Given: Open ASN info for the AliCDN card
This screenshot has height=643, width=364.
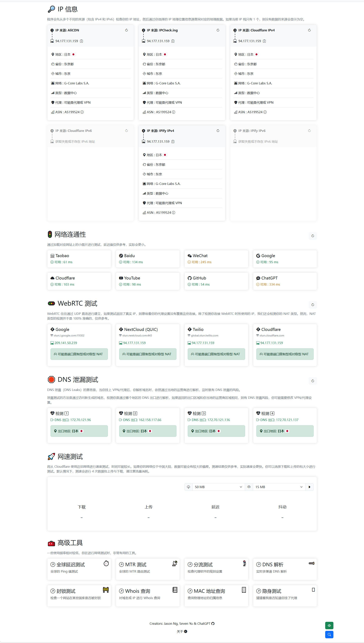Looking at the screenshot, I should tap(82, 112).
